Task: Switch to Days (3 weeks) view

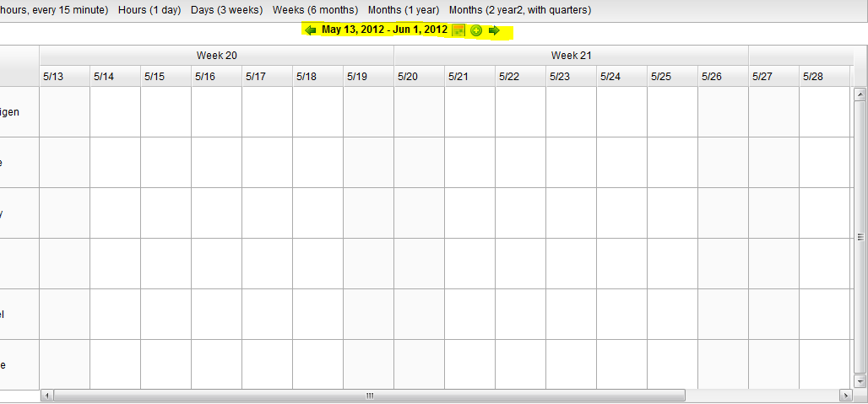Action: point(226,10)
